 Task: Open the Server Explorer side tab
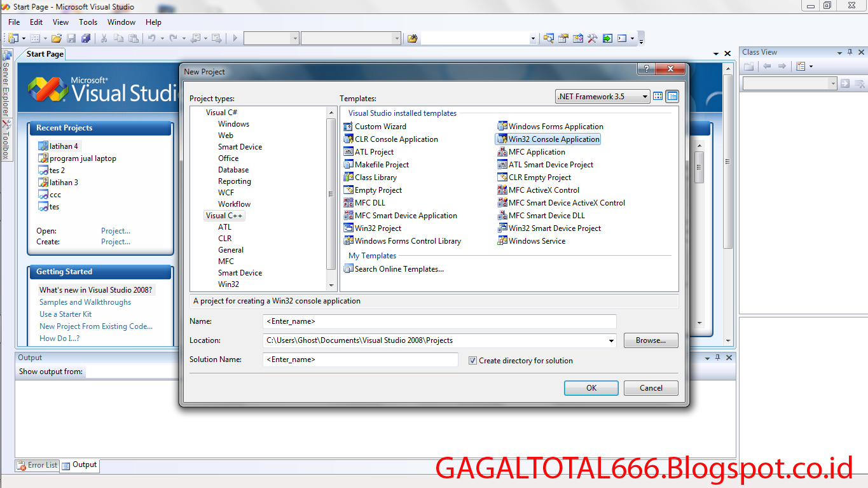coord(6,83)
